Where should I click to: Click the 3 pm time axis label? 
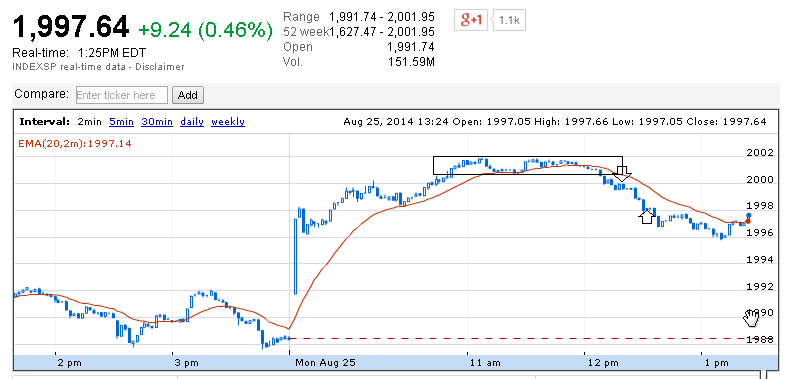point(186,363)
